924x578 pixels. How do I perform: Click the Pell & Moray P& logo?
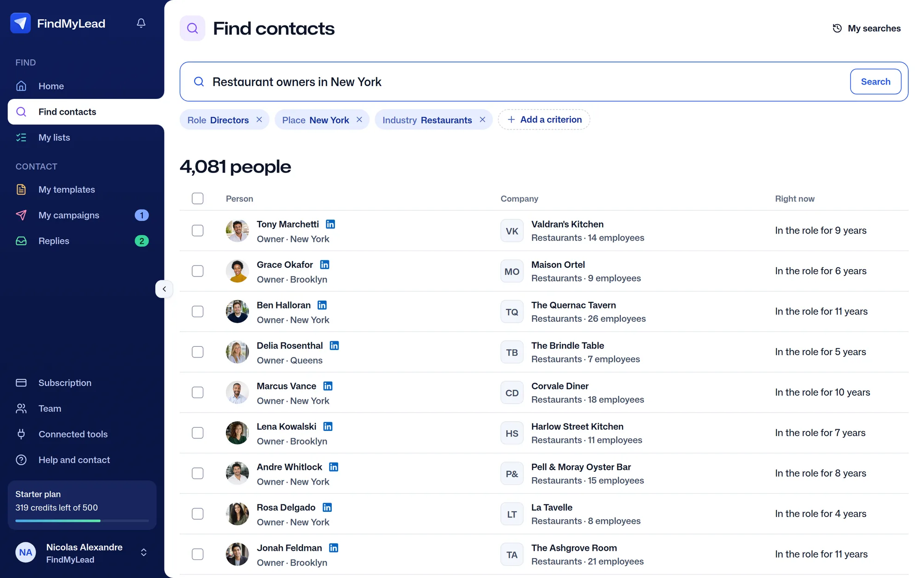pos(512,473)
